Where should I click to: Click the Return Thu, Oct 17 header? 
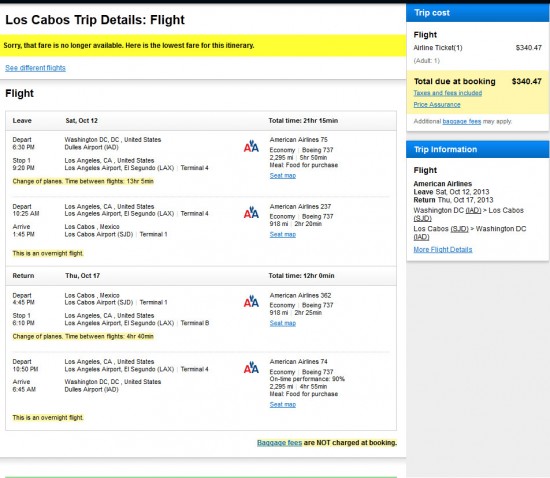pos(201,276)
